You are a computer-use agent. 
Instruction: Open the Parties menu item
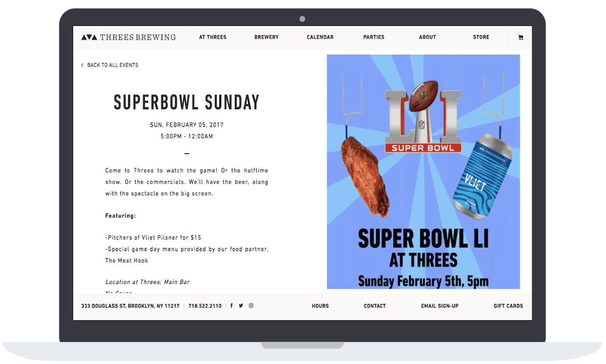(374, 37)
